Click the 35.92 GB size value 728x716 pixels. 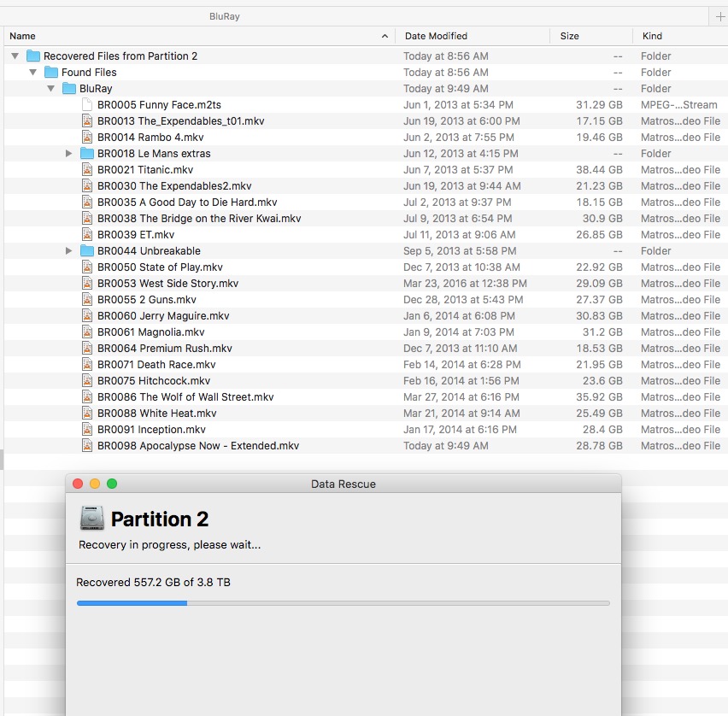tap(599, 397)
